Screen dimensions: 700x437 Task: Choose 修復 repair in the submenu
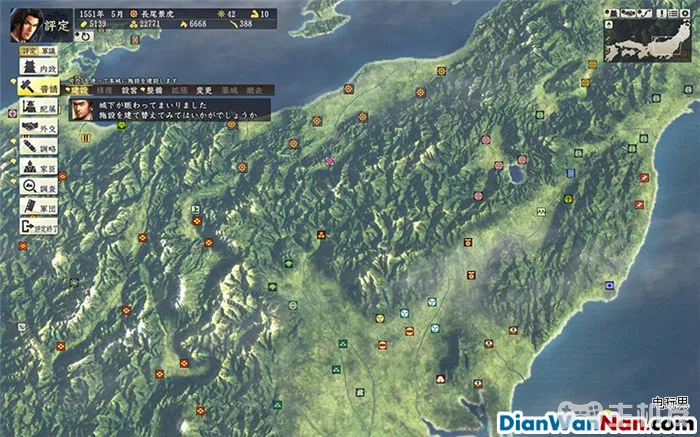click(104, 90)
